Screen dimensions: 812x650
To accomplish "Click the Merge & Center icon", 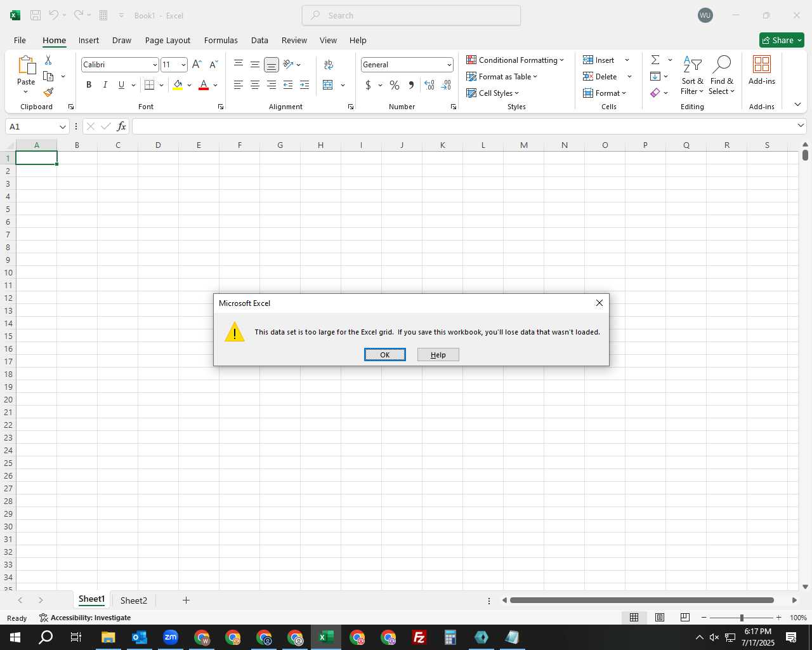I will [328, 85].
